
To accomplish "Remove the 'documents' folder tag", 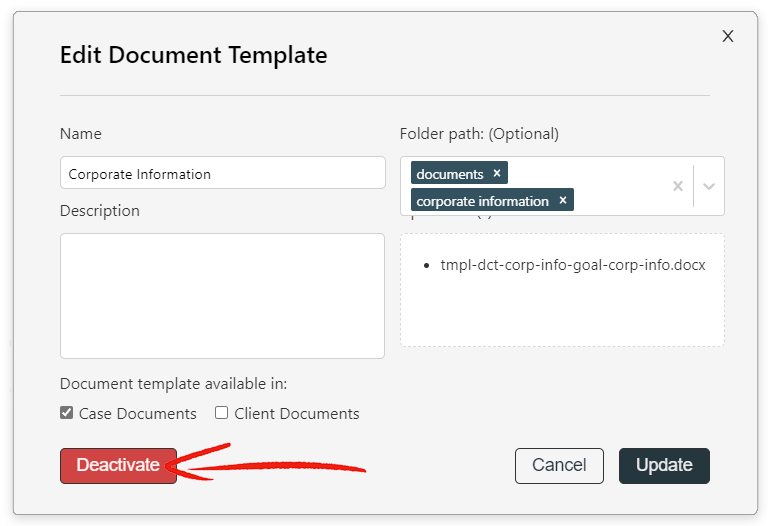I will tap(497, 173).
